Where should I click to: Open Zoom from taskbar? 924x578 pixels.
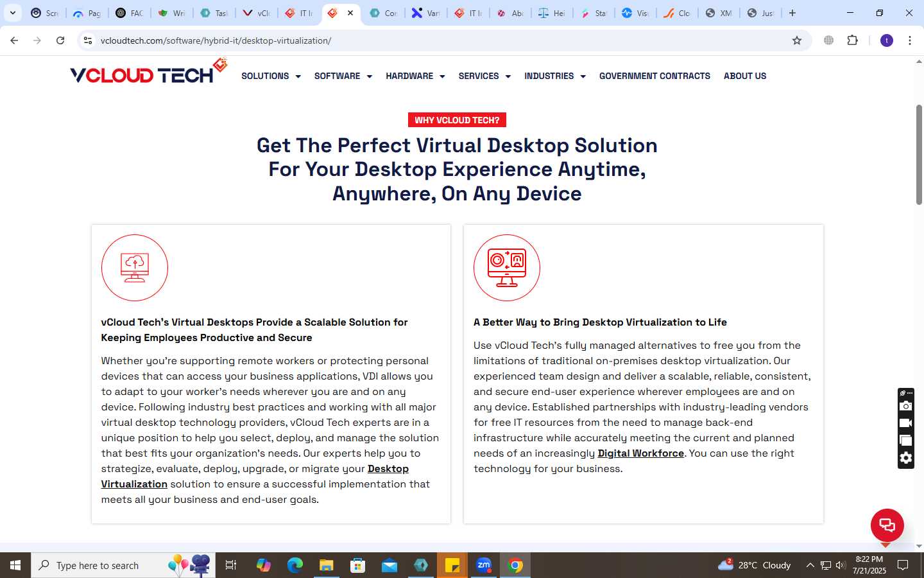tap(484, 565)
